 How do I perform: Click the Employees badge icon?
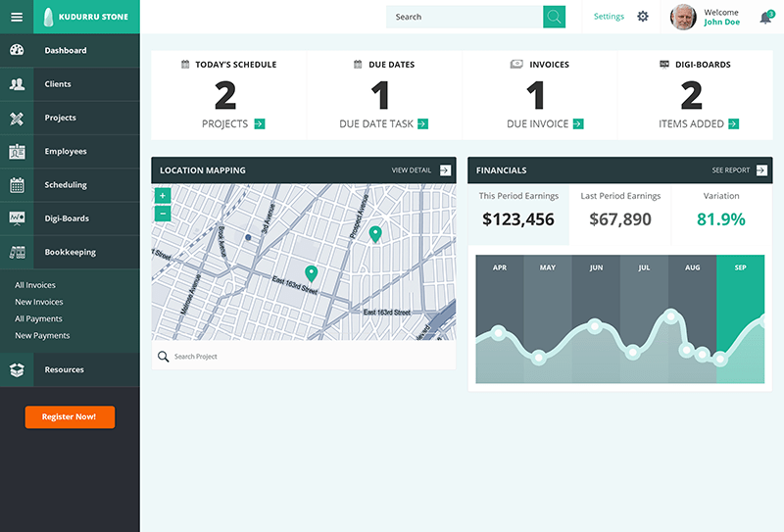click(x=17, y=152)
